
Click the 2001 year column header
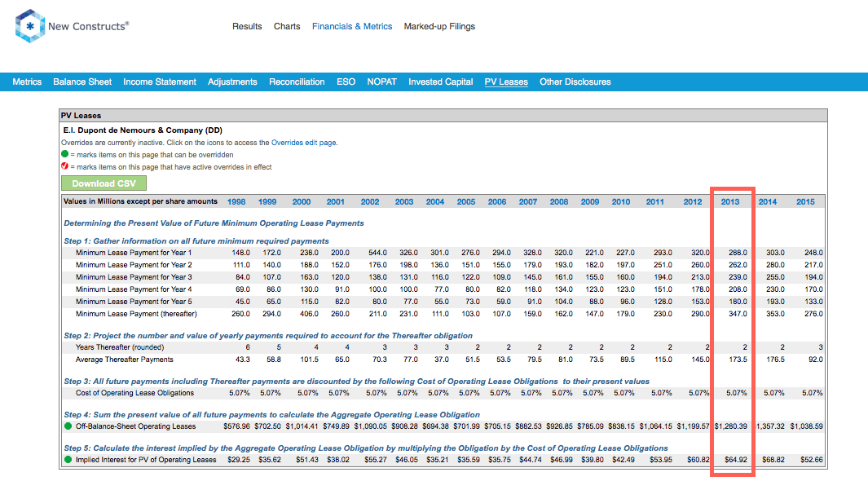pos(336,202)
